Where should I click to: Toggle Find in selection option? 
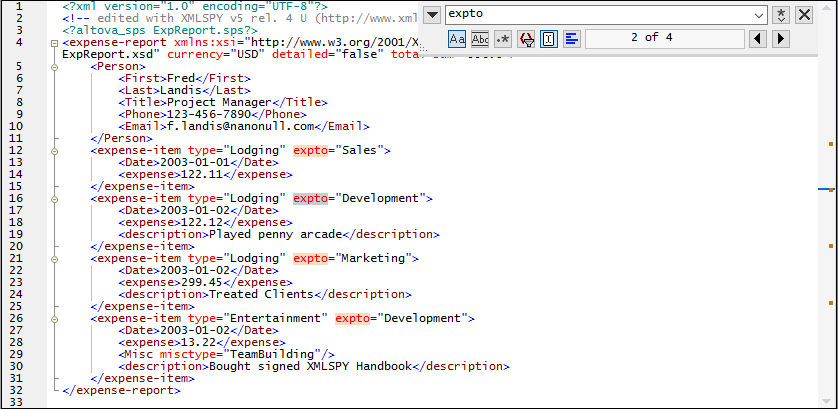click(x=549, y=38)
